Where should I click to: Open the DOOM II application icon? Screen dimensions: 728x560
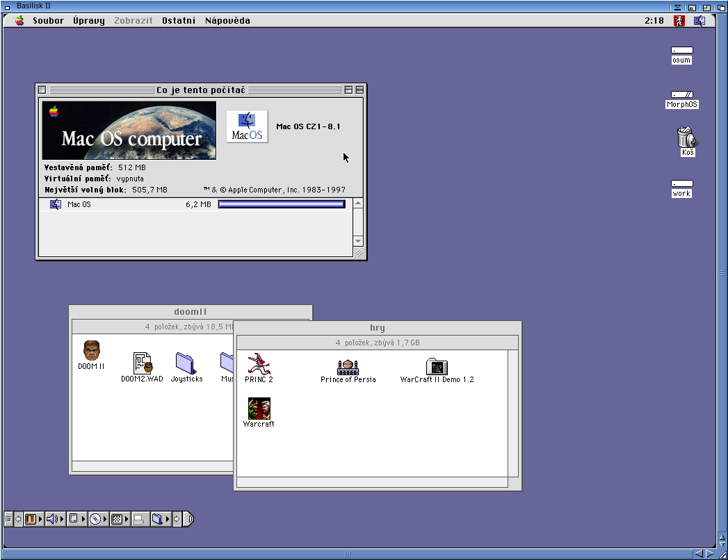click(x=91, y=350)
